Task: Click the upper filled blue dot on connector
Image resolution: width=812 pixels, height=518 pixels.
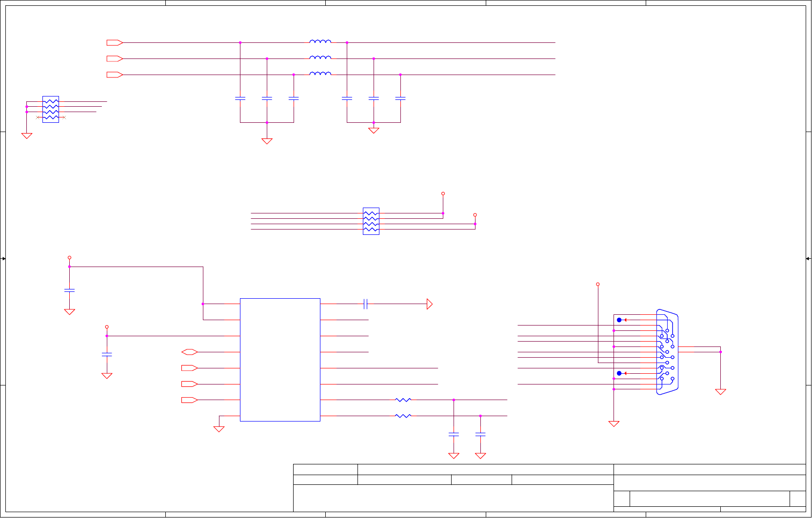Action: click(x=619, y=320)
